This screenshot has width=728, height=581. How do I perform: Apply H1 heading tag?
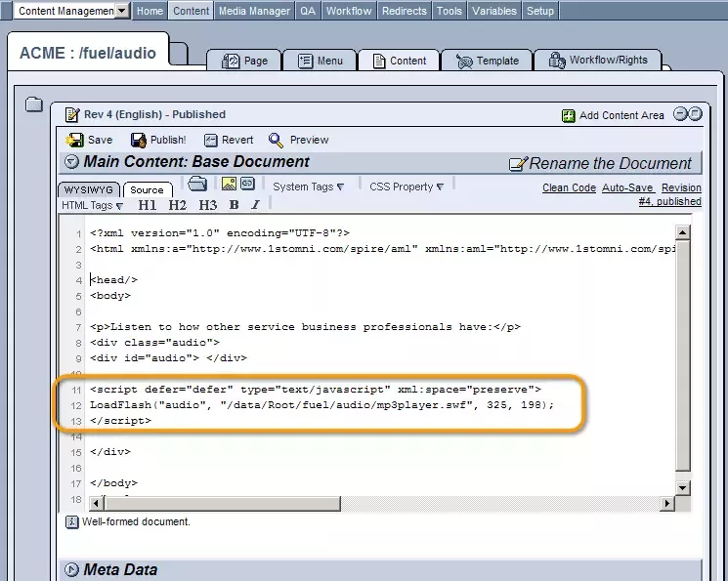pos(148,205)
